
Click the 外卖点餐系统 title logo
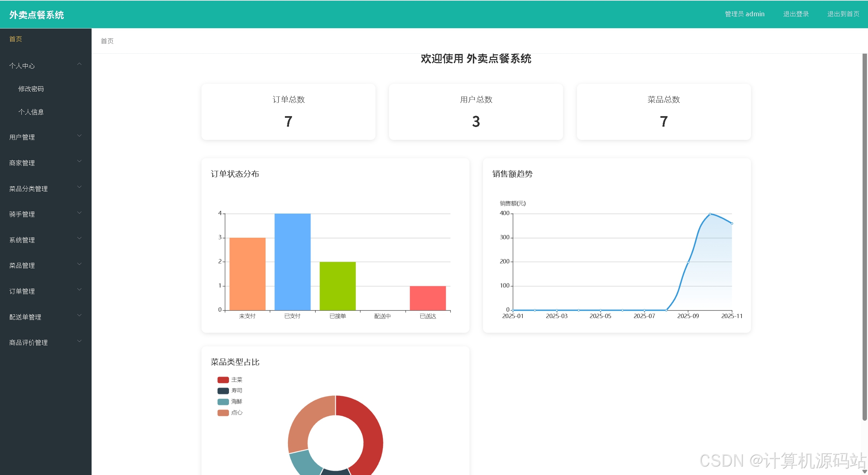[x=37, y=15]
